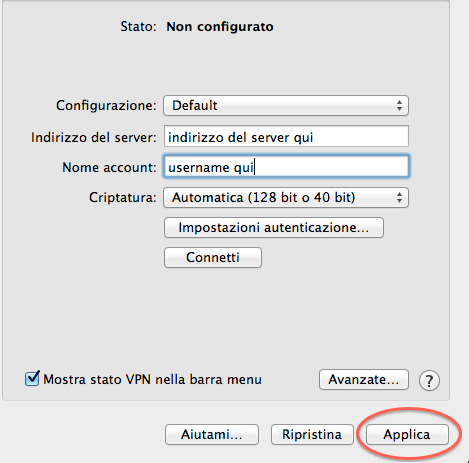Revert changes with Ripristina
This screenshot has height=463, width=469.
tap(312, 434)
